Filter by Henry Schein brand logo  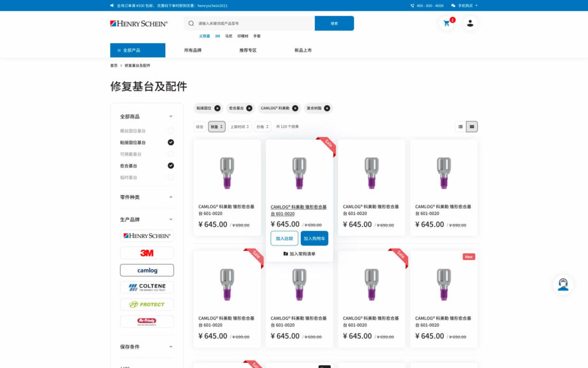click(147, 236)
